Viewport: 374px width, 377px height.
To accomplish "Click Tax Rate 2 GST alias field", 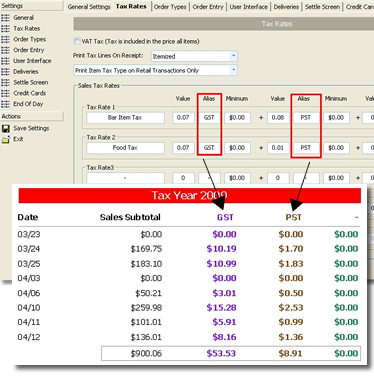I will point(209,148).
